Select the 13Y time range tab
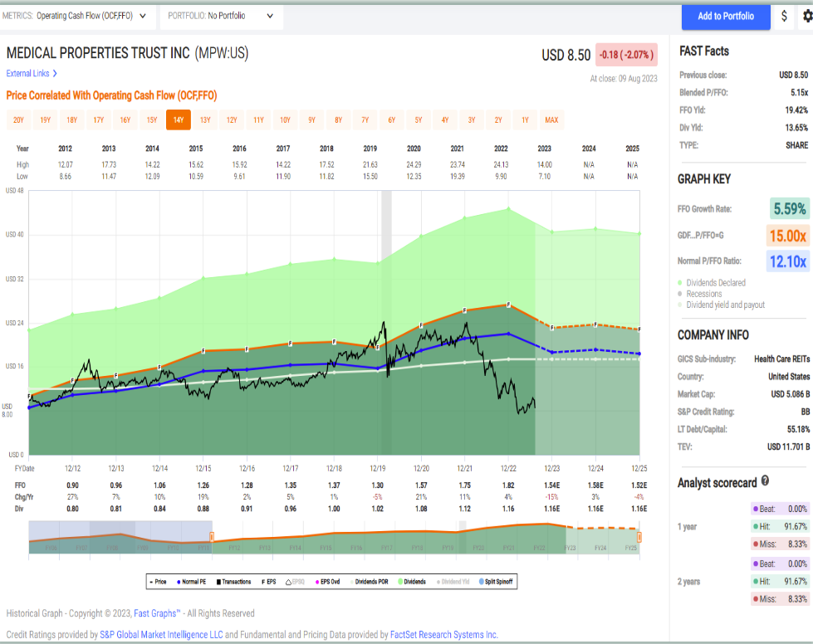813x644 pixels. coord(205,120)
